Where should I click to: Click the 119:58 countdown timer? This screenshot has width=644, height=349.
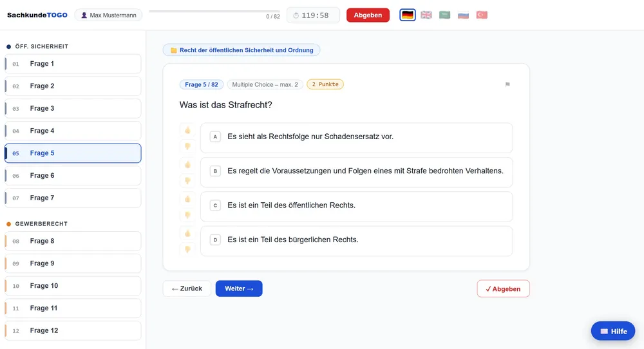coord(314,15)
